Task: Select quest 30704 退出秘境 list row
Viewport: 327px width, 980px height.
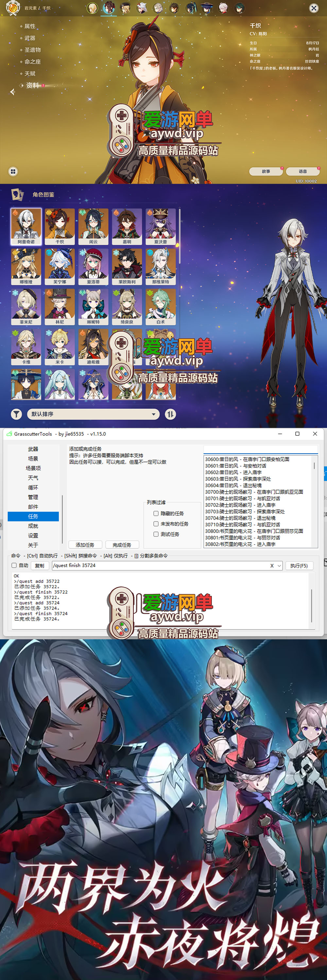Action: [258, 518]
